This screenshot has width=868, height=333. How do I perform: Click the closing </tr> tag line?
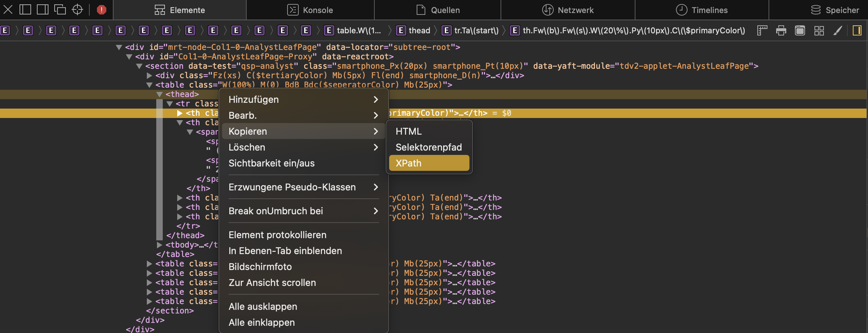coord(188,226)
